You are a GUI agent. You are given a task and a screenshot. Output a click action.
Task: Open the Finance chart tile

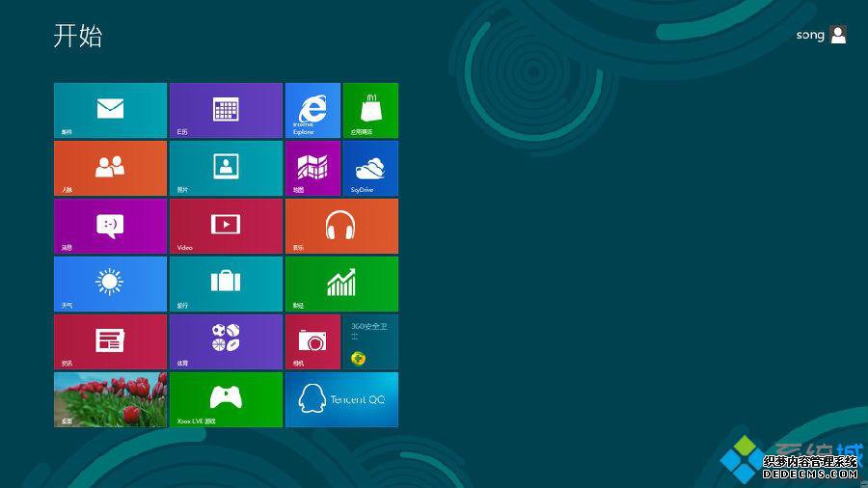click(x=341, y=284)
